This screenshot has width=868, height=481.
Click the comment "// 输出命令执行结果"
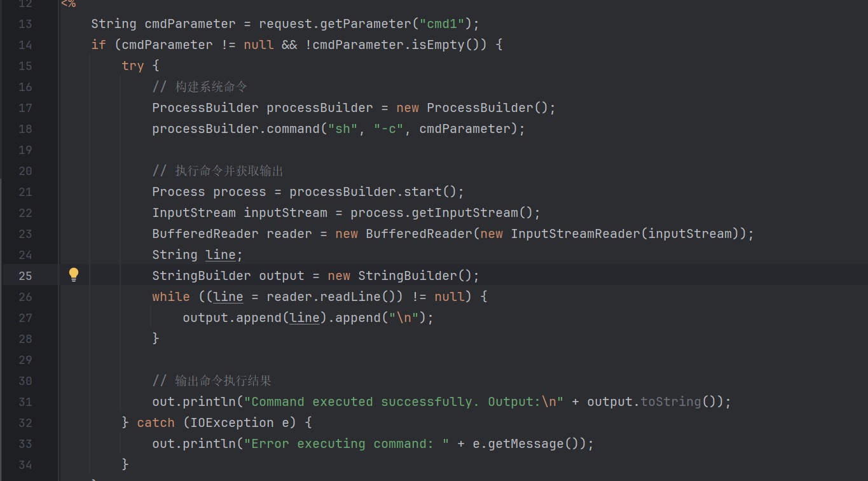pos(212,381)
